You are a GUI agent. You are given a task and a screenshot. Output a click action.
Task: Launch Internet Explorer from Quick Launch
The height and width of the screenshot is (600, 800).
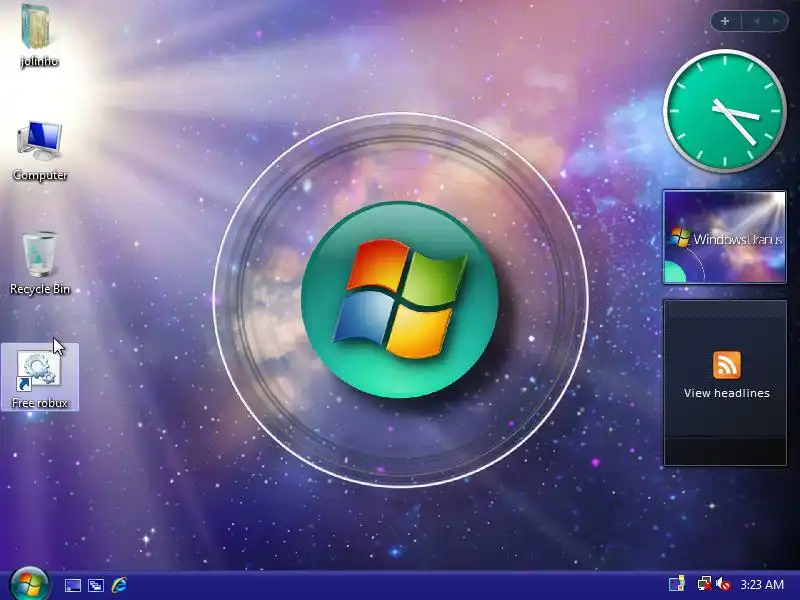coord(119,585)
